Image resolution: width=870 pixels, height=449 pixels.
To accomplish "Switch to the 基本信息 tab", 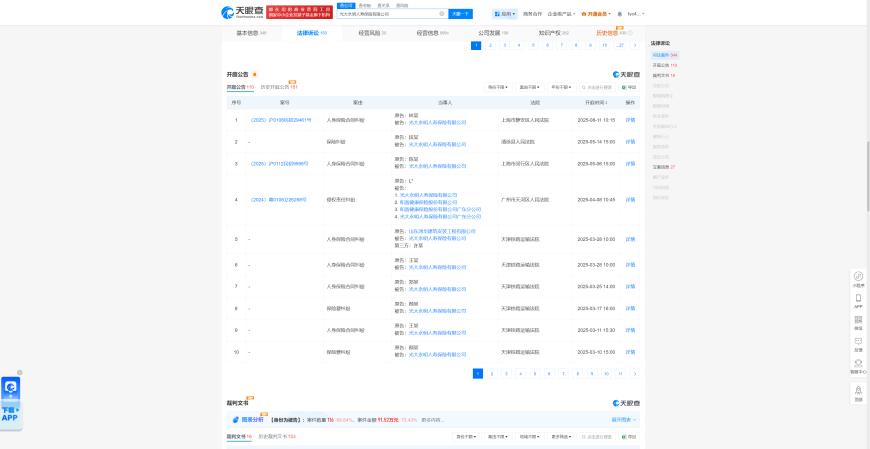I will pyautogui.click(x=251, y=33).
